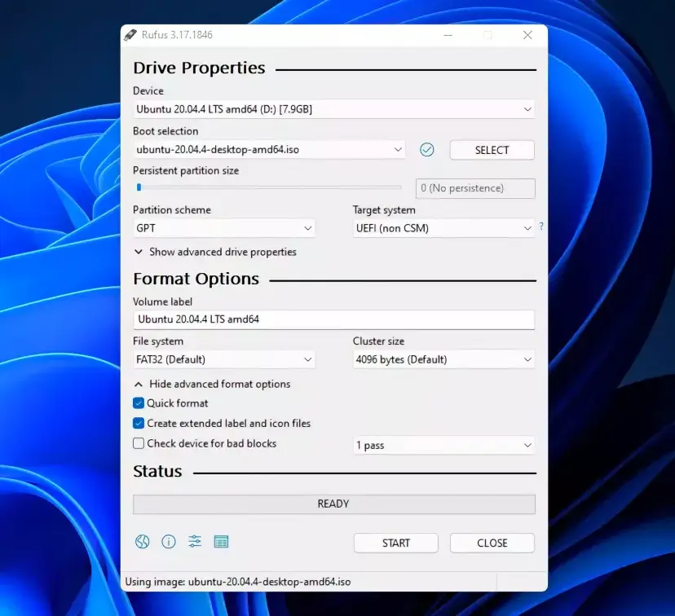Viewport: 675px width, 616px height.
Task: Toggle the Quick format checkbox
Action: point(139,403)
